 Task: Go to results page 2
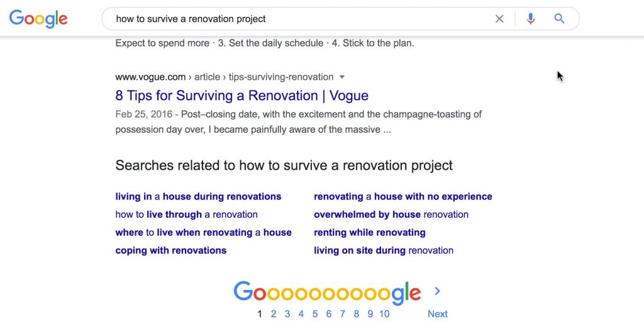tap(274, 314)
